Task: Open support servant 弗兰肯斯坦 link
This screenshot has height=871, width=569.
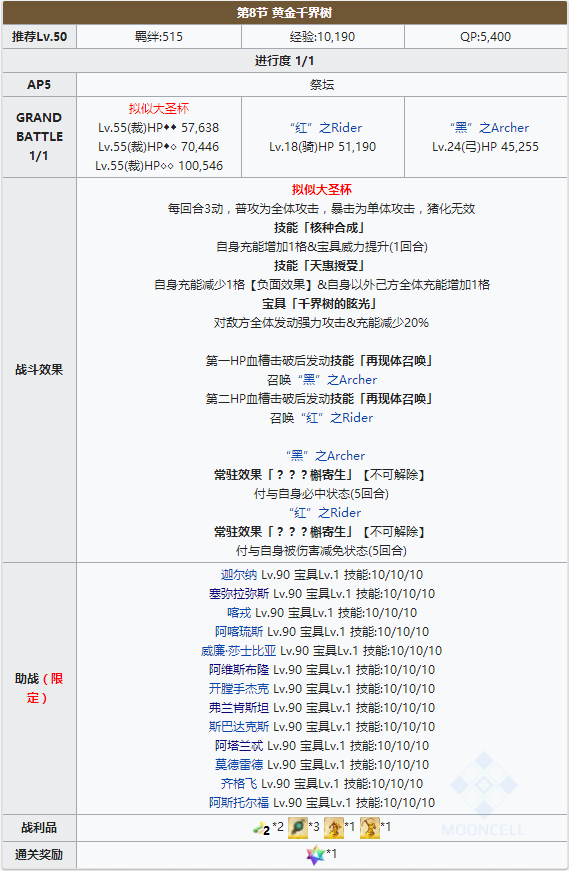Action: (x=239, y=708)
